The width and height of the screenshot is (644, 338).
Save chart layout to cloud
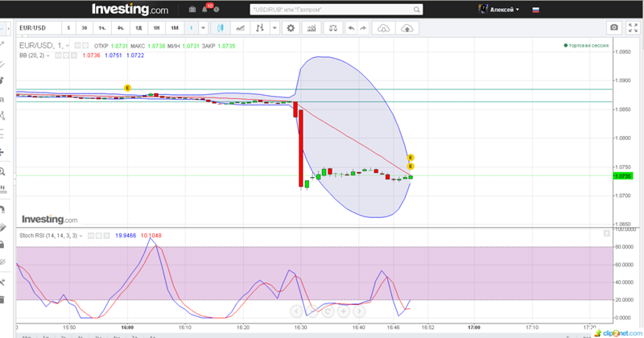407,28
